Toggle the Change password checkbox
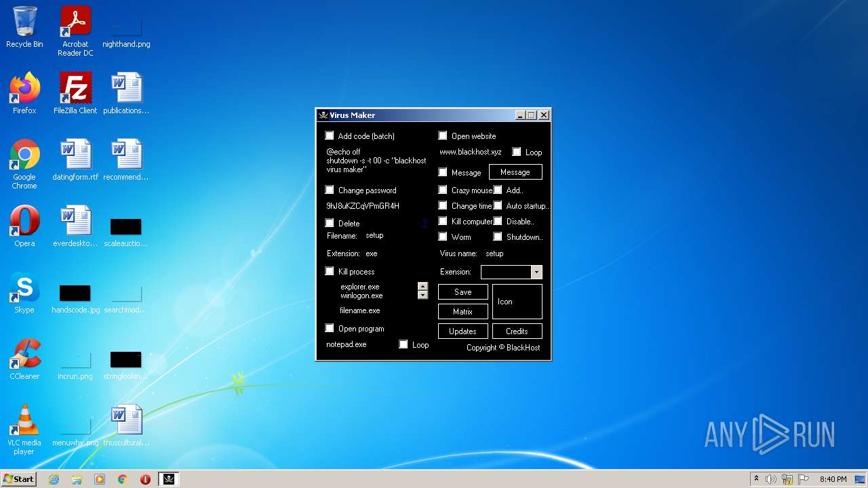This screenshot has height=488, width=868. click(x=330, y=190)
